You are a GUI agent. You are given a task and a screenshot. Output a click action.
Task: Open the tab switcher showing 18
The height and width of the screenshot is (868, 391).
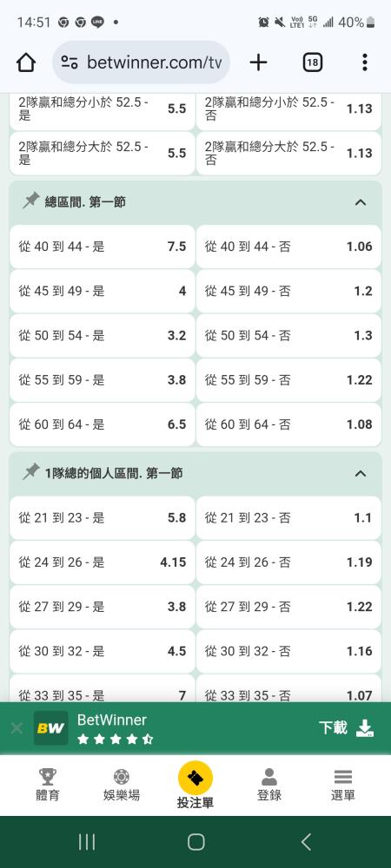pos(312,62)
